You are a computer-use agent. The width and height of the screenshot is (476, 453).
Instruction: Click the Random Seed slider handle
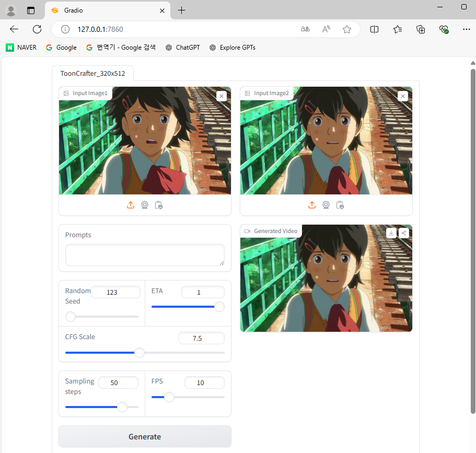coord(71,317)
